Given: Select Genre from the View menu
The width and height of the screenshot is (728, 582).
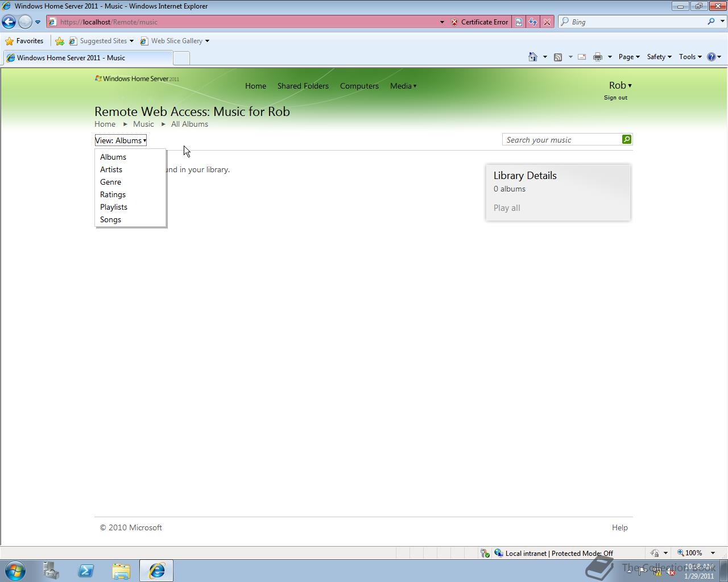Looking at the screenshot, I should tap(110, 182).
